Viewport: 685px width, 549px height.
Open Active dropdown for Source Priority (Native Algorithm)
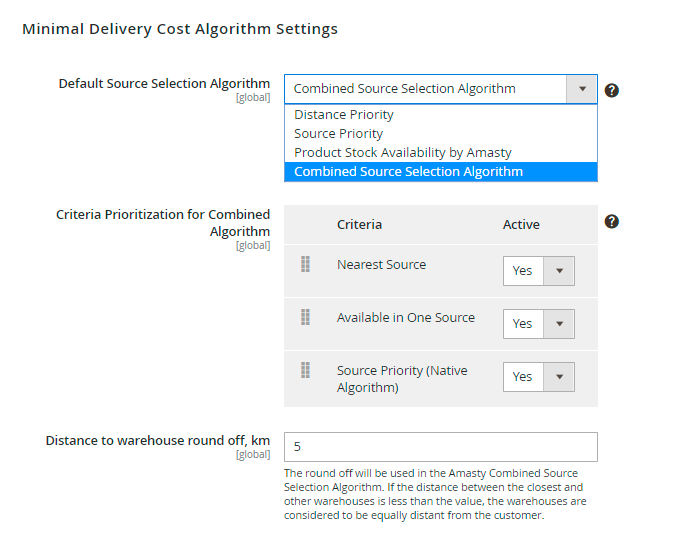[538, 377]
